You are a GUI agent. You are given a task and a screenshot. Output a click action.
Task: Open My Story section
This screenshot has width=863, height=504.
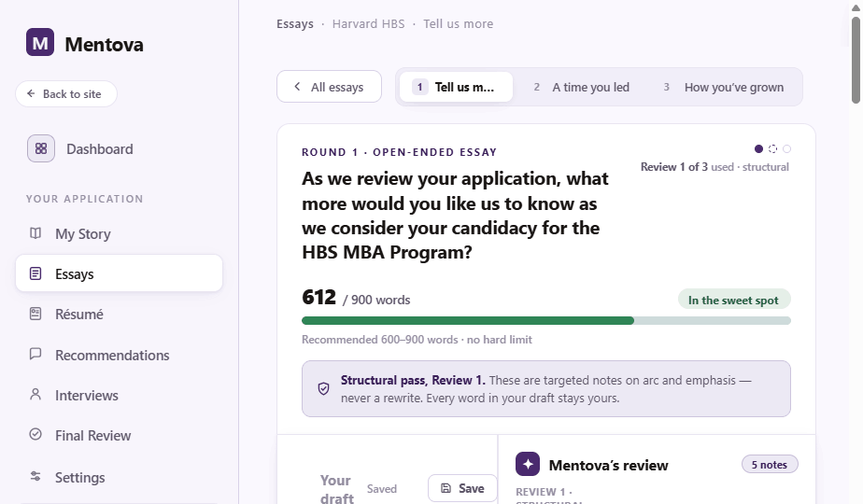119,234
